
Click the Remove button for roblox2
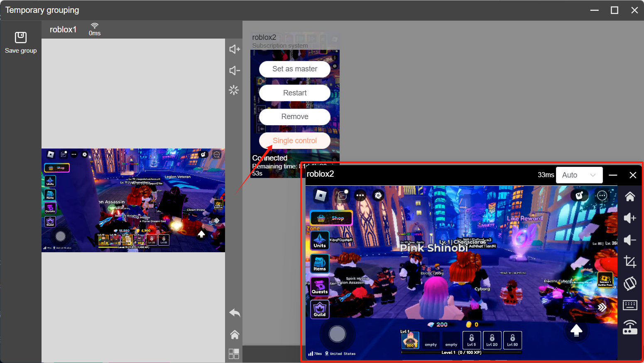click(x=295, y=117)
